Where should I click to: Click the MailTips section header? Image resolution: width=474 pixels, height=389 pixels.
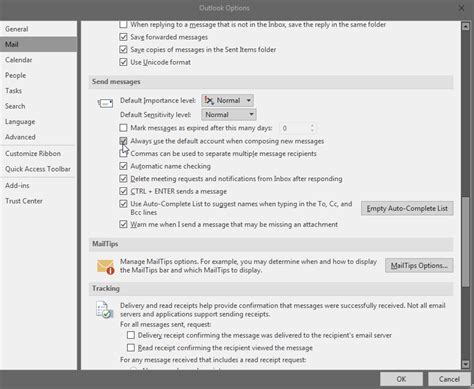coord(271,244)
